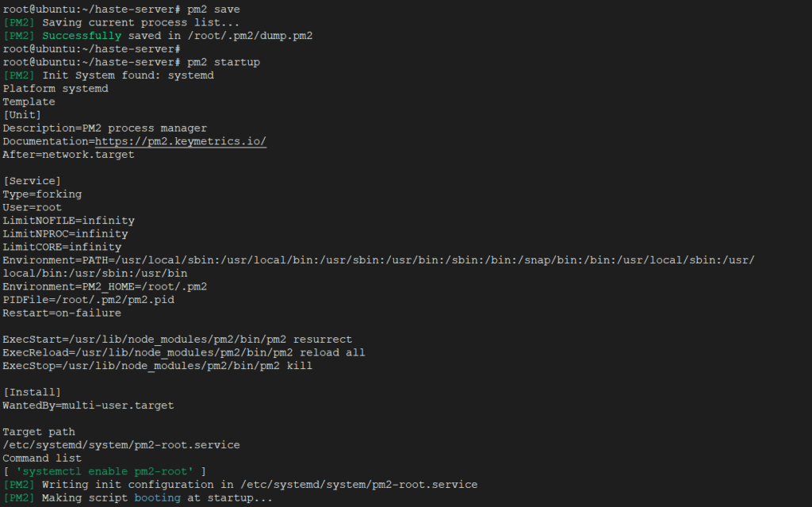The width and height of the screenshot is (812, 507).
Task: Click the blue 'booting' word
Action: (158, 498)
